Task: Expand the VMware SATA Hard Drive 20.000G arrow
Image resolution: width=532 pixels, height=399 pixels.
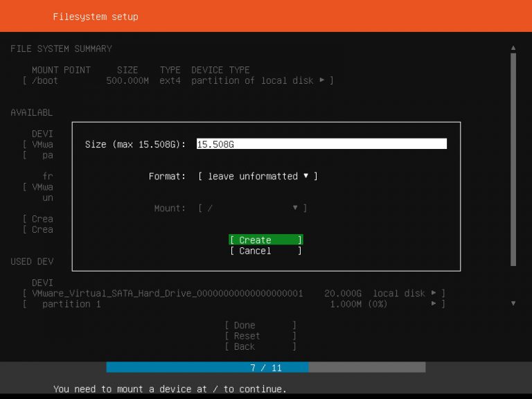Action: click(x=434, y=292)
